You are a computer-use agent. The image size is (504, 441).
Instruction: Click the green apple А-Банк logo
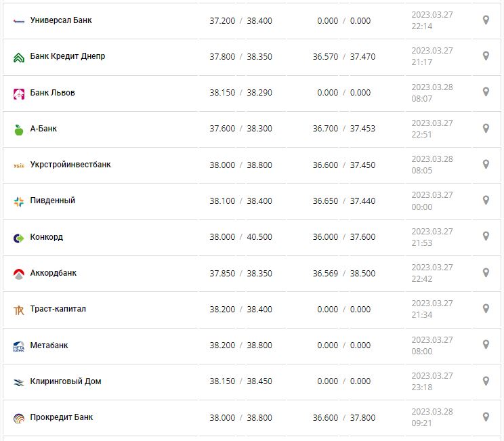point(19,129)
